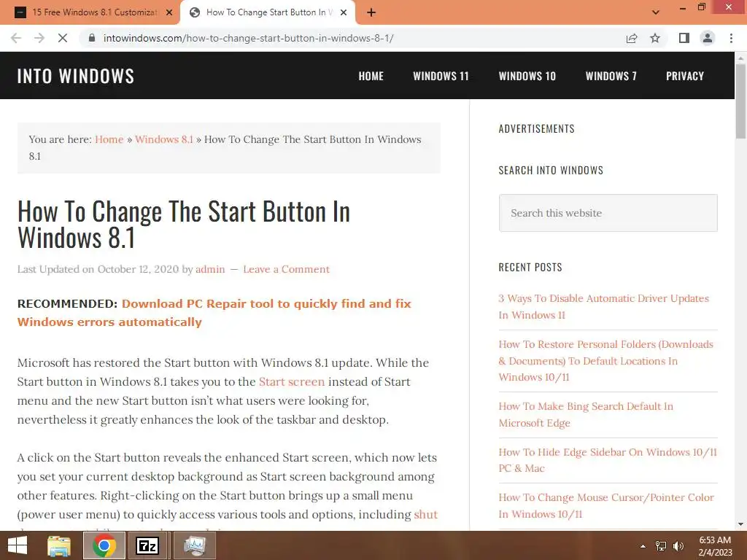Screen dimensions: 747x560
Task: Open Chrome three-dot menu
Action: click(x=731, y=38)
